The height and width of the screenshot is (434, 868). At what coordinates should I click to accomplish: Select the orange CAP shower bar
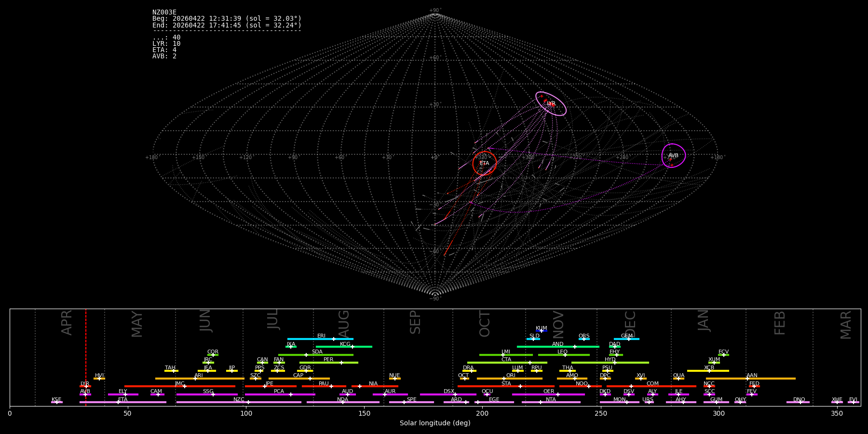[x=299, y=379]
